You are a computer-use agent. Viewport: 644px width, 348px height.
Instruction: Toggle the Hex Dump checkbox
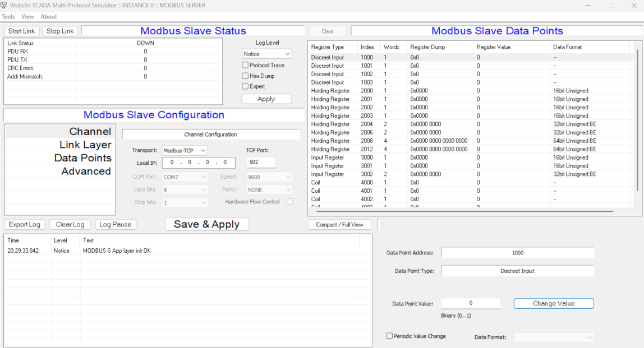(245, 76)
